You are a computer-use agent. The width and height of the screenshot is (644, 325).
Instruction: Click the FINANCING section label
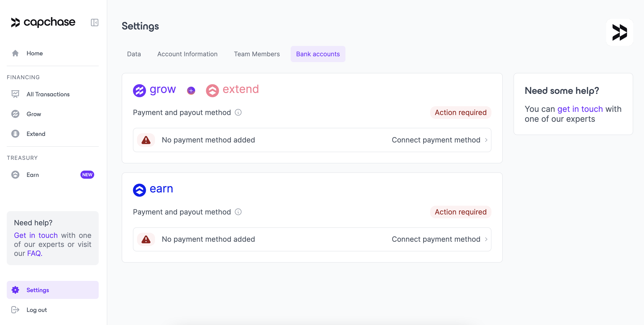click(x=23, y=77)
